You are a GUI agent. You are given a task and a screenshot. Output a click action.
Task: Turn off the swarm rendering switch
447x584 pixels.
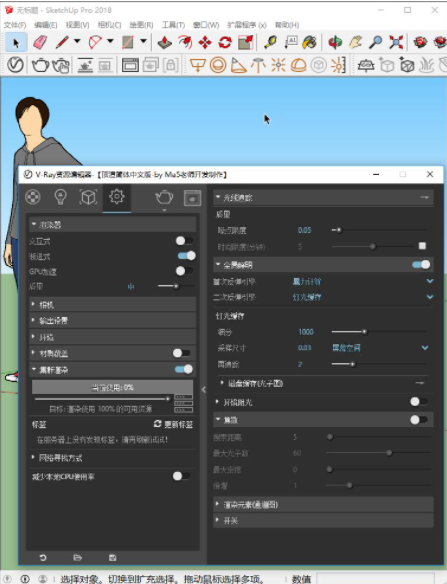(184, 369)
